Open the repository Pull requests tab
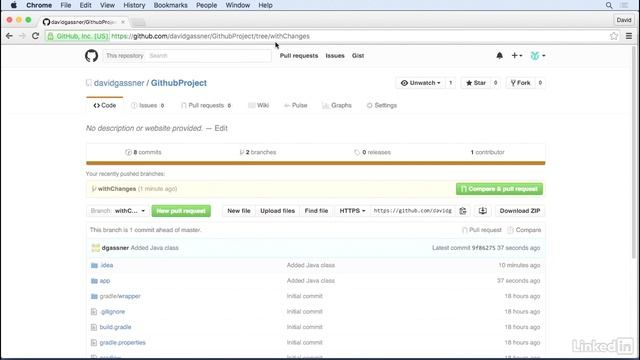 pyautogui.click(x=206, y=105)
